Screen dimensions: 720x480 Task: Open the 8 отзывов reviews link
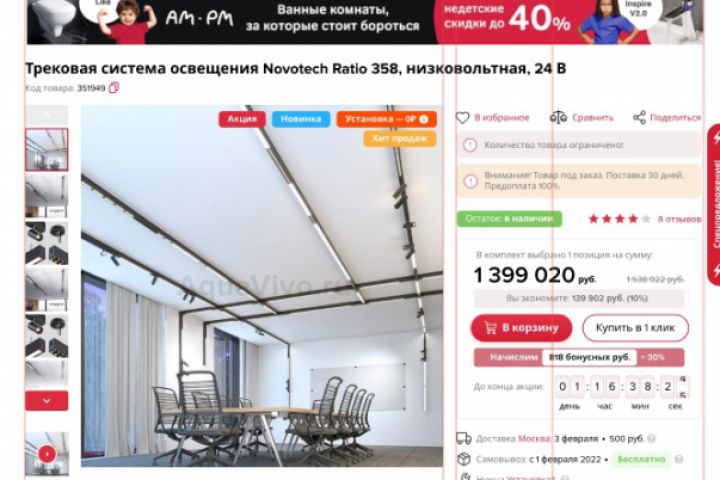[679, 219]
